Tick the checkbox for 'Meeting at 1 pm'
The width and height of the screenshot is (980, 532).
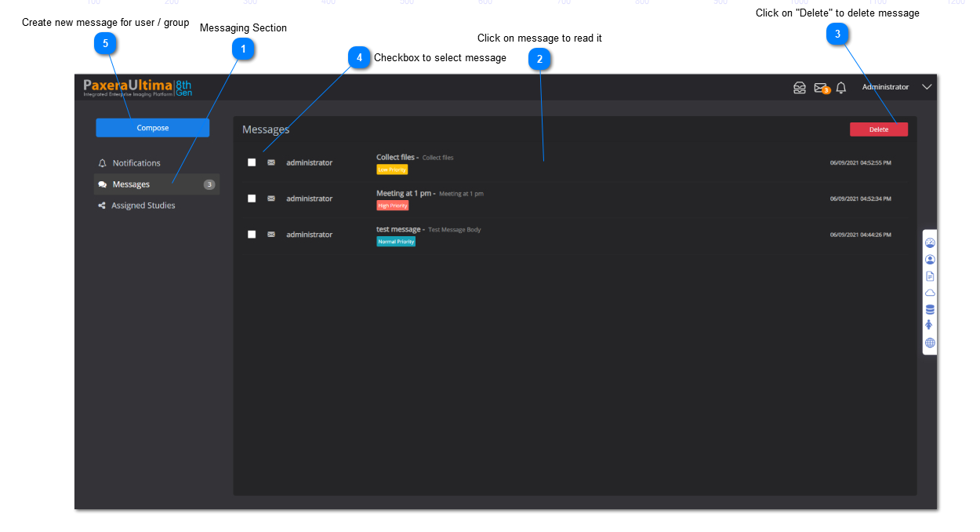coord(252,199)
